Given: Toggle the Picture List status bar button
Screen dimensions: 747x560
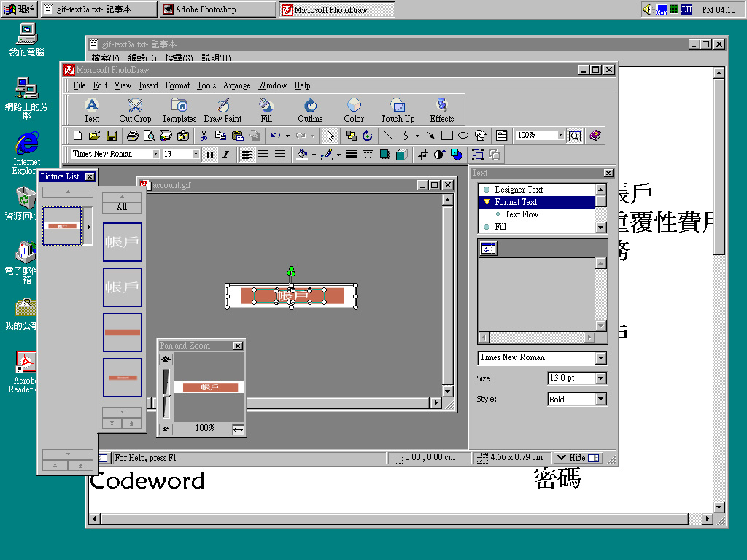Looking at the screenshot, I should [x=103, y=458].
